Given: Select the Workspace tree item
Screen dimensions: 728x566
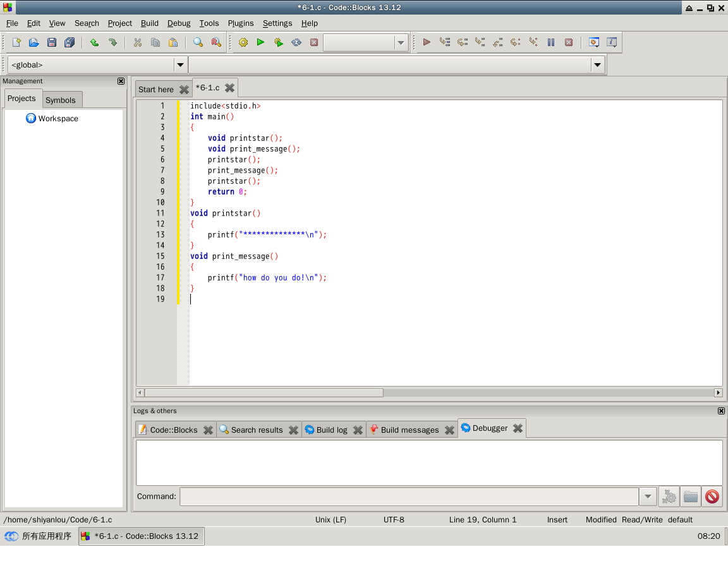Looking at the screenshot, I should [58, 119].
